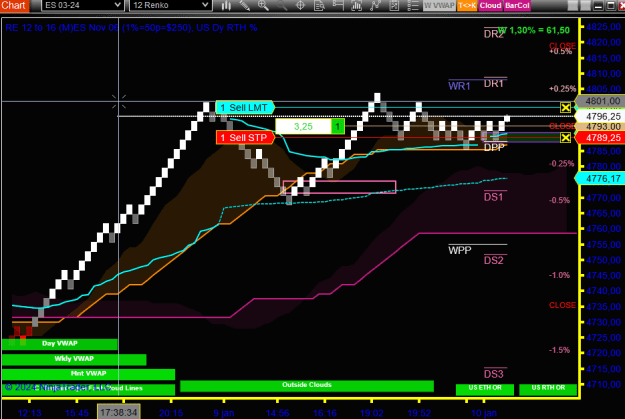Click the DS3 pivot label
Screen dimensions: 625x419
[x=494, y=374]
